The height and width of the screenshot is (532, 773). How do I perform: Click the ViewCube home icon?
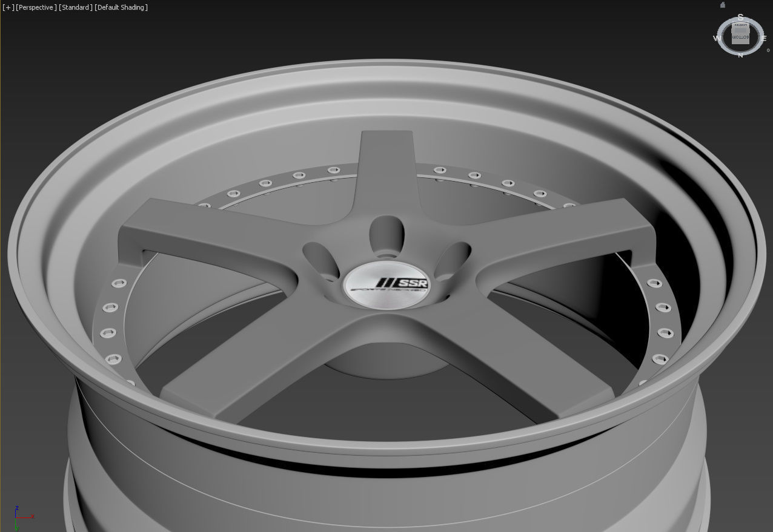pos(723,5)
